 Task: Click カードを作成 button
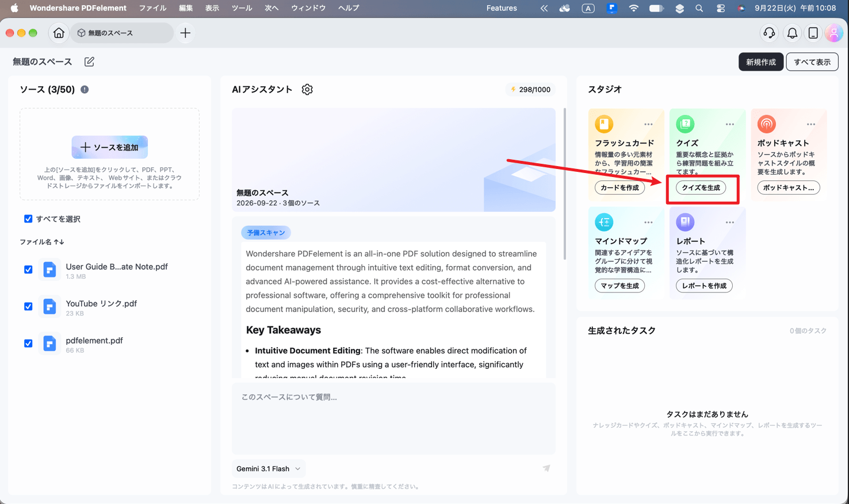[620, 188]
